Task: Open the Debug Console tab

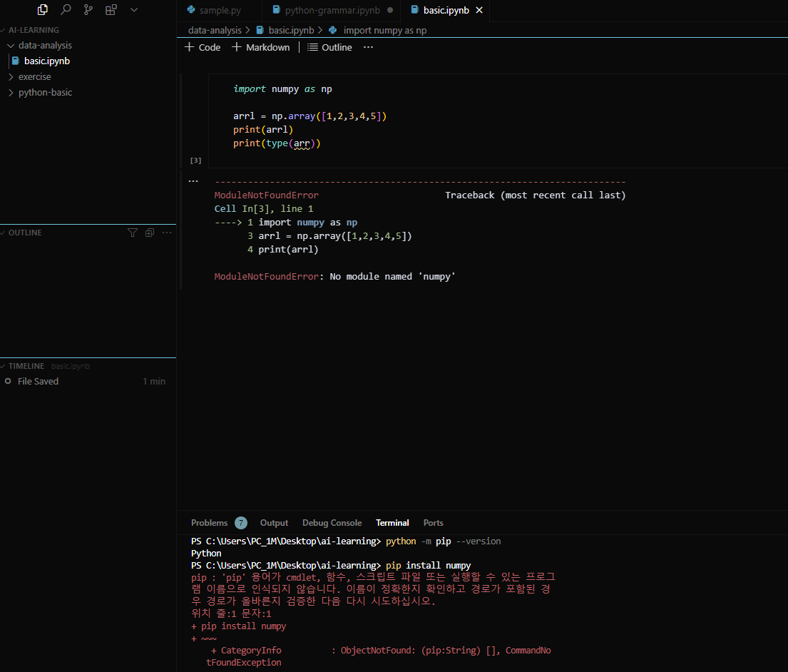Action: (332, 523)
